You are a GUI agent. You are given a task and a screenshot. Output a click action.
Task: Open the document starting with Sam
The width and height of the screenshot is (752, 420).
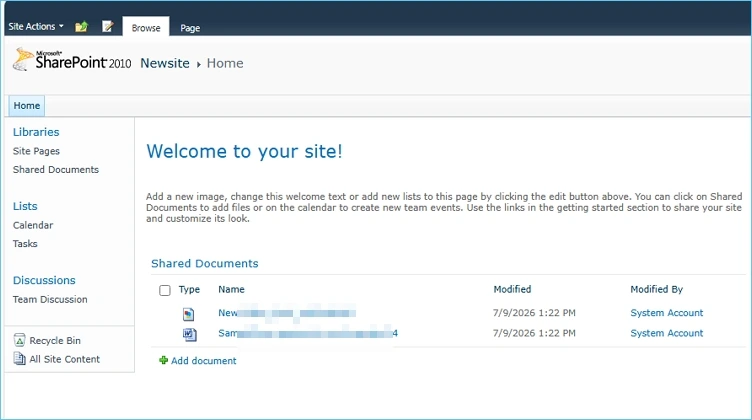[x=308, y=333]
